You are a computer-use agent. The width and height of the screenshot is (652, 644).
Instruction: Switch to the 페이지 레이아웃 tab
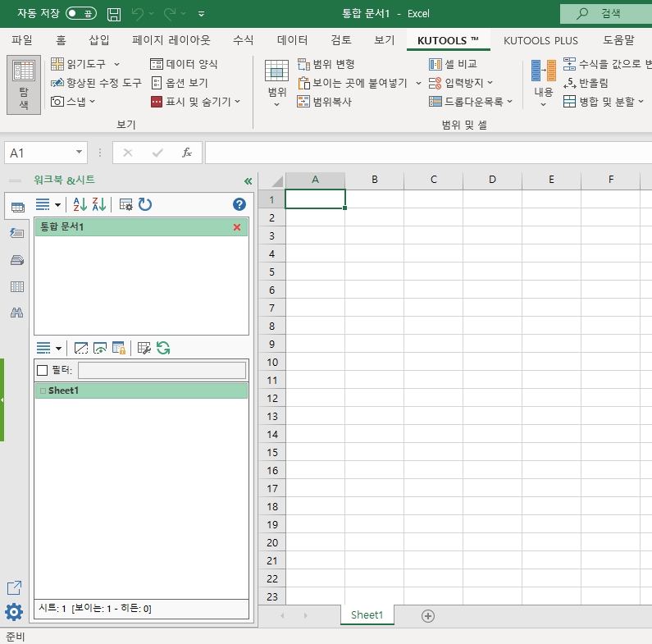click(x=171, y=40)
